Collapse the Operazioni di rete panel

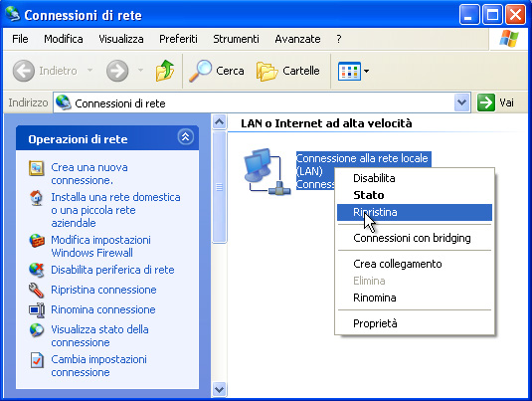(x=186, y=137)
